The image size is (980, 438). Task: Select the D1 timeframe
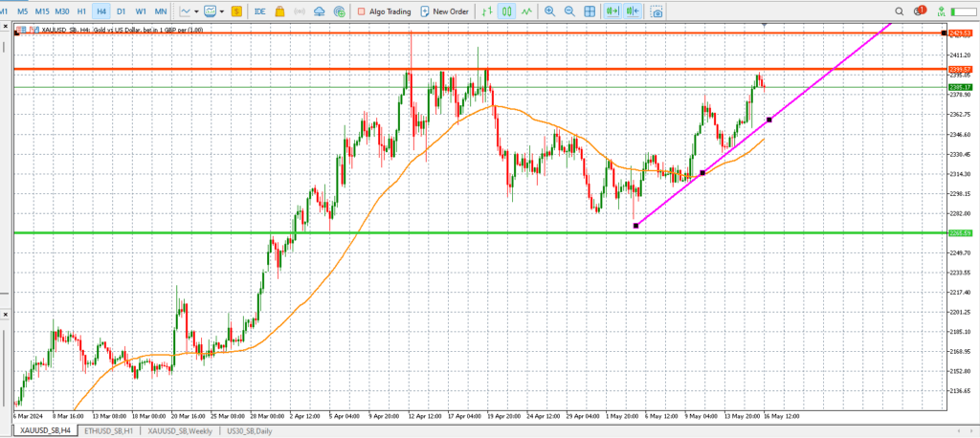tap(122, 11)
